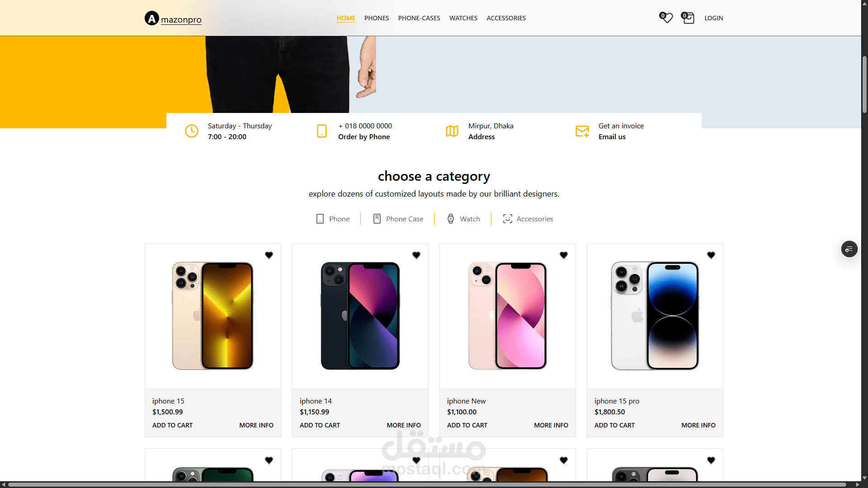Viewport: 868px width, 488px height.
Task: Click the Amazonpro logo
Action: click(173, 19)
